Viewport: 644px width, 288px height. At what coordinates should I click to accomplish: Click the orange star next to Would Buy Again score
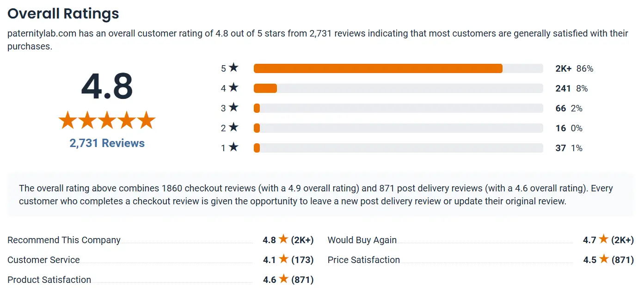click(x=603, y=239)
